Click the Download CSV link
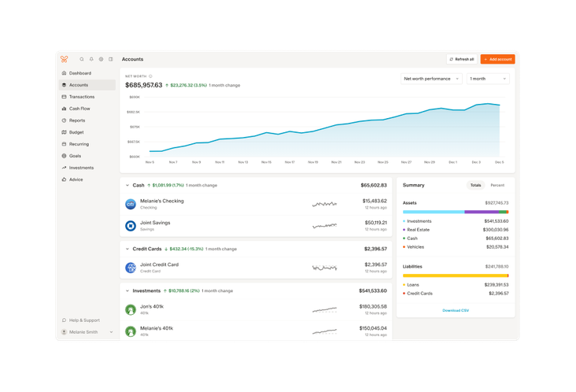Viewport: 576px width, 392px height. 456,310
